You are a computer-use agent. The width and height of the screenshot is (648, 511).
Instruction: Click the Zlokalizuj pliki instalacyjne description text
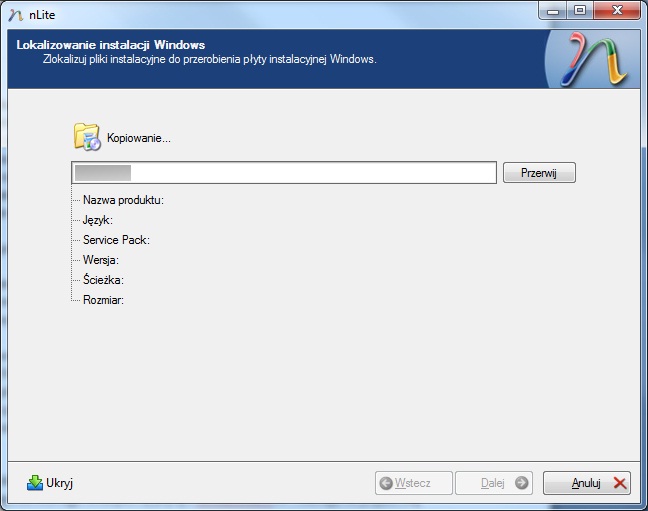click(x=210, y=59)
